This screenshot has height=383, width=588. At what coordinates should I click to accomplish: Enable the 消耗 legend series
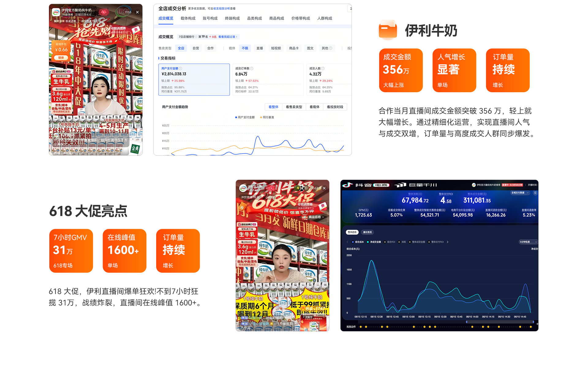coord(402,242)
